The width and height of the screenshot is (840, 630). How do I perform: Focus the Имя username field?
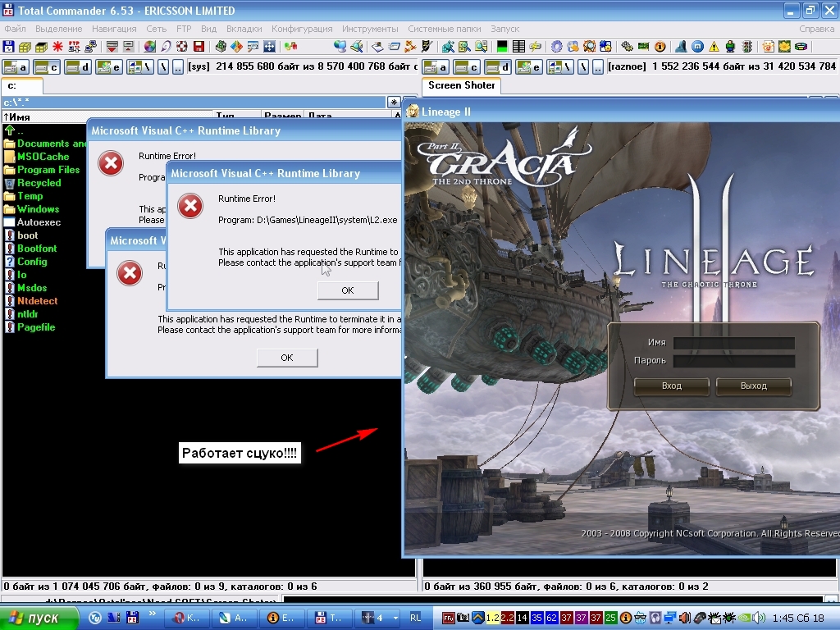click(734, 343)
